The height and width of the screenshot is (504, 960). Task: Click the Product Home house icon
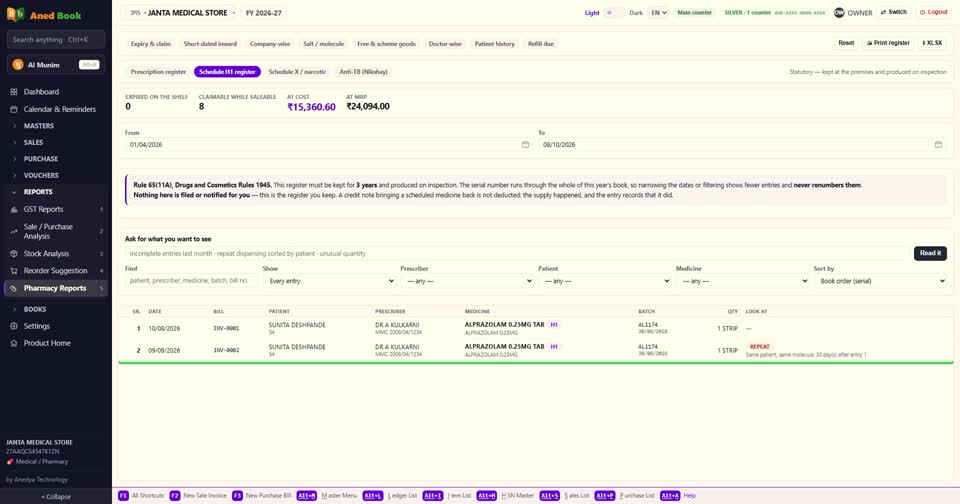(13, 343)
